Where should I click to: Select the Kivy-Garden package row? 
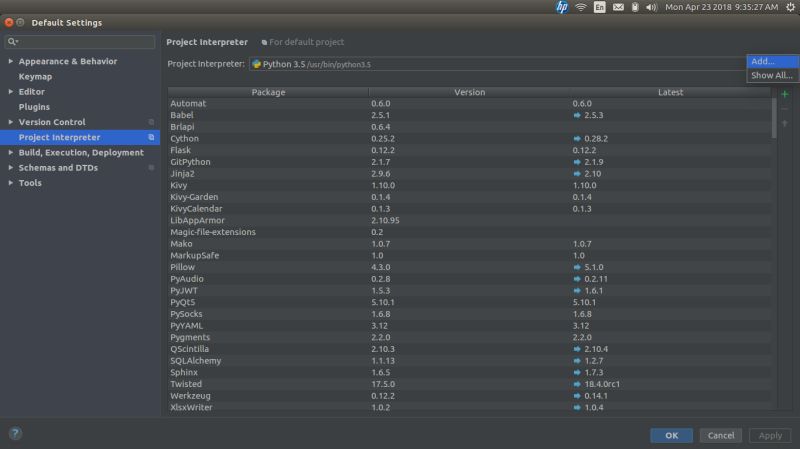pyautogui.click(x=469, y=197)
